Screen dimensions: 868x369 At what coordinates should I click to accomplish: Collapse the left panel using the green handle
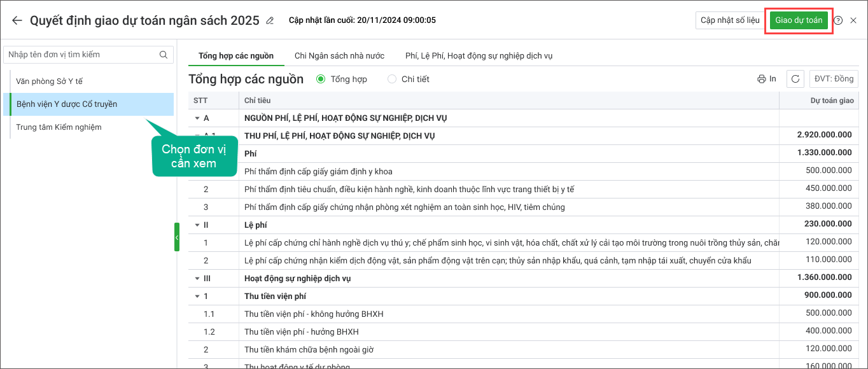click(x=177, y=237)
